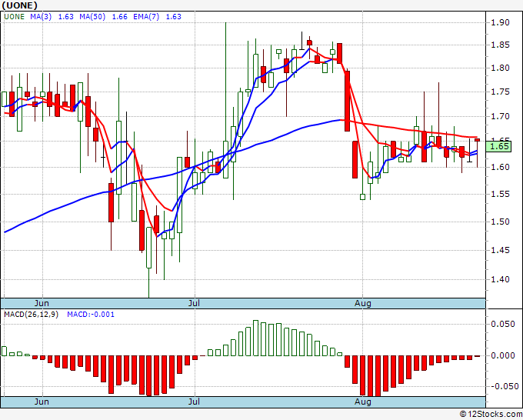Click the 1.80 price axis label
This screenshot has height=420, width=523.
501,68
